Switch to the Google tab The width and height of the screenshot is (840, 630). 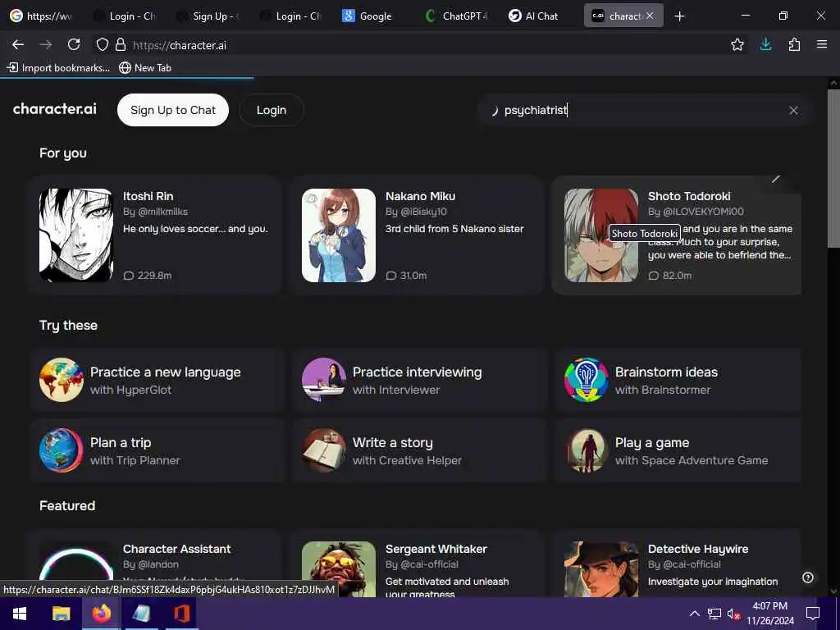coord(368,16)
